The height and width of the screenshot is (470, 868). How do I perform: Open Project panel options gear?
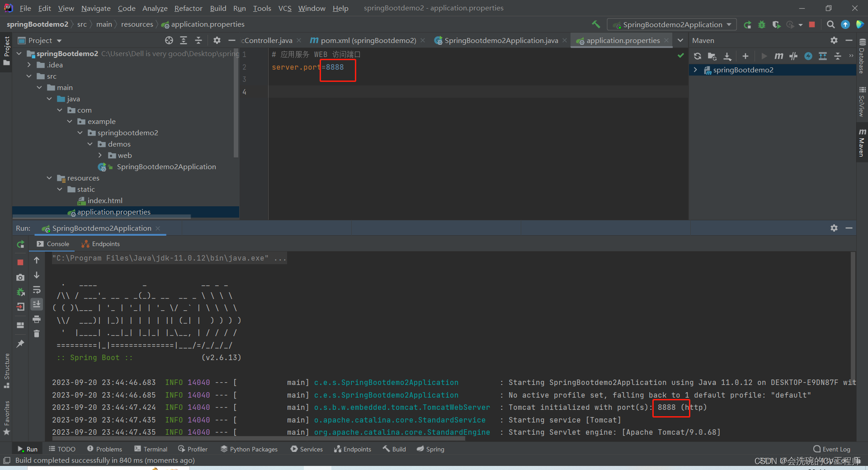(x=217, y=40)
